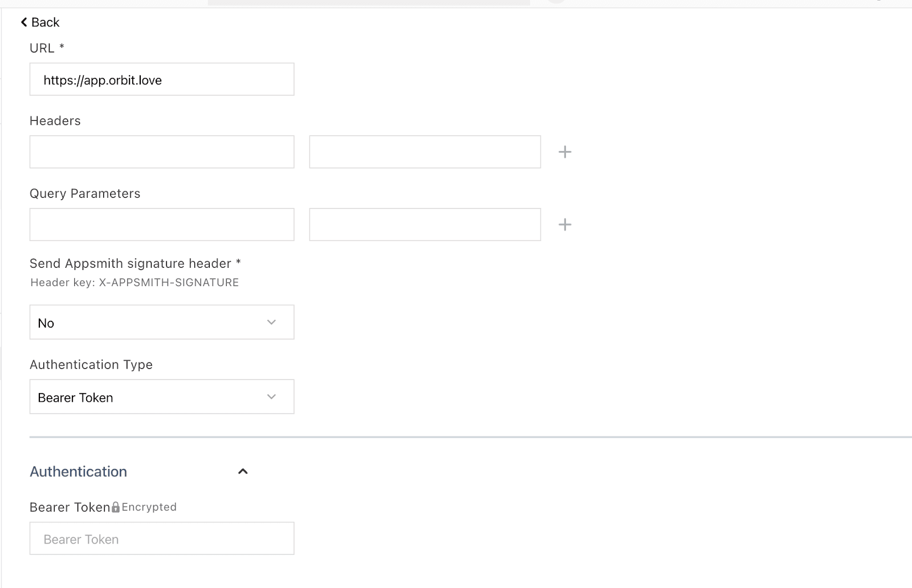The height and width of the screenshot is (588, 912).
Task: Add a new header row with plus icon
Action: tap(565, 152)
